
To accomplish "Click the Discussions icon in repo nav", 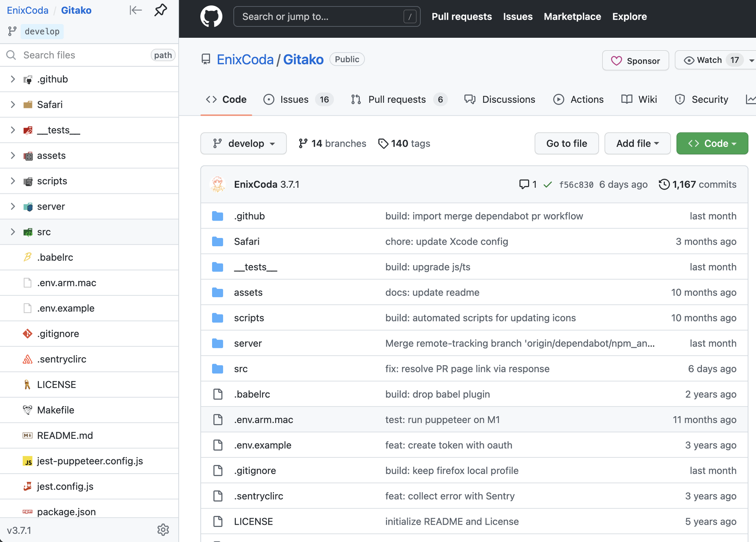I will (469, 99).
